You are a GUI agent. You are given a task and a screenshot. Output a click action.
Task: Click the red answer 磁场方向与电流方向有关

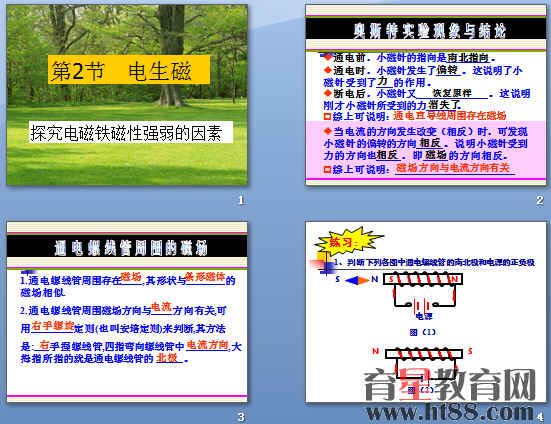(x=453, y=168)
